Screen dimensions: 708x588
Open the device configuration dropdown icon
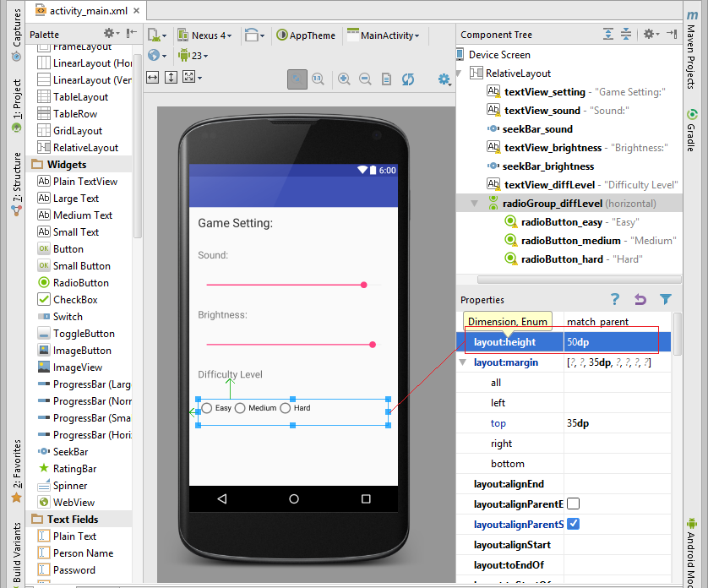pyautogui.click(x=157, y=35)
